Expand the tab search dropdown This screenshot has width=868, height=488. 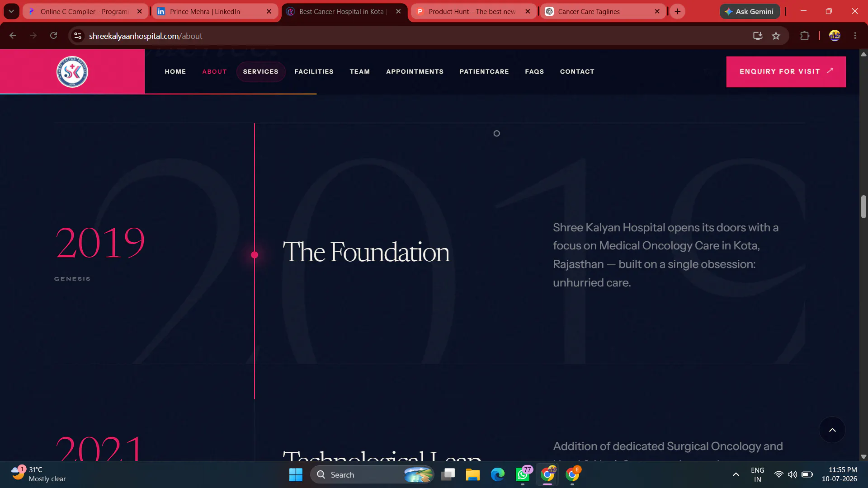click(11, 12)
